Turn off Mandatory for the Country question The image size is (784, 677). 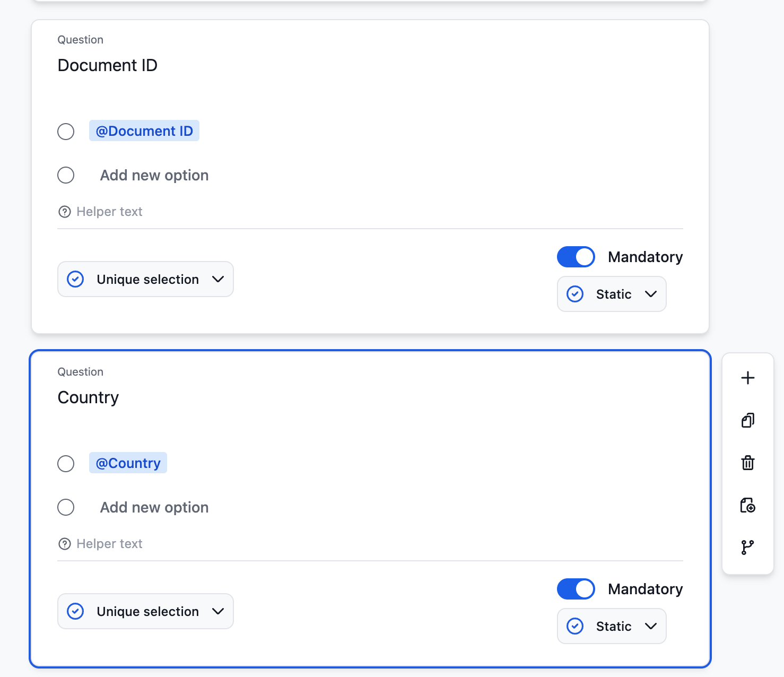point(576,589)
